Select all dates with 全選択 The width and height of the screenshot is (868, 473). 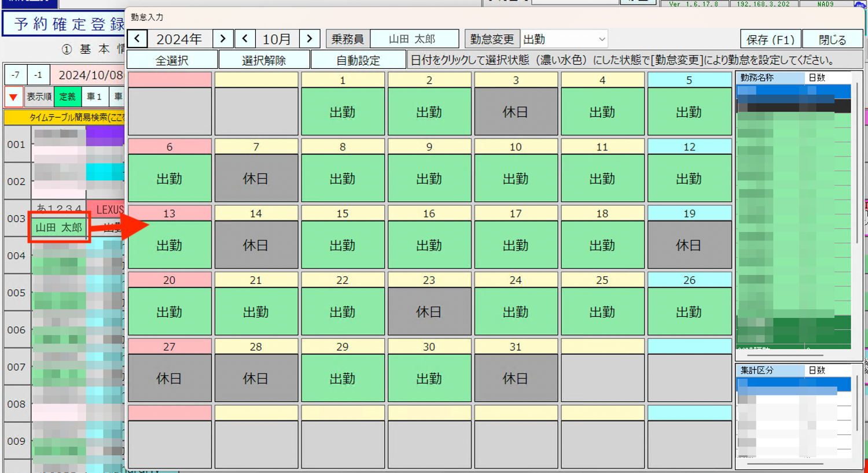pos(172,60)
